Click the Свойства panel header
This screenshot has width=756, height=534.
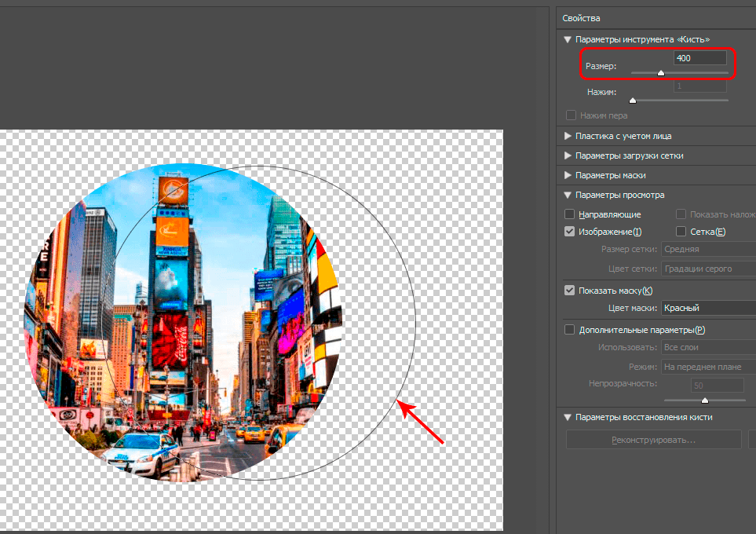click(x=581, y=17)
